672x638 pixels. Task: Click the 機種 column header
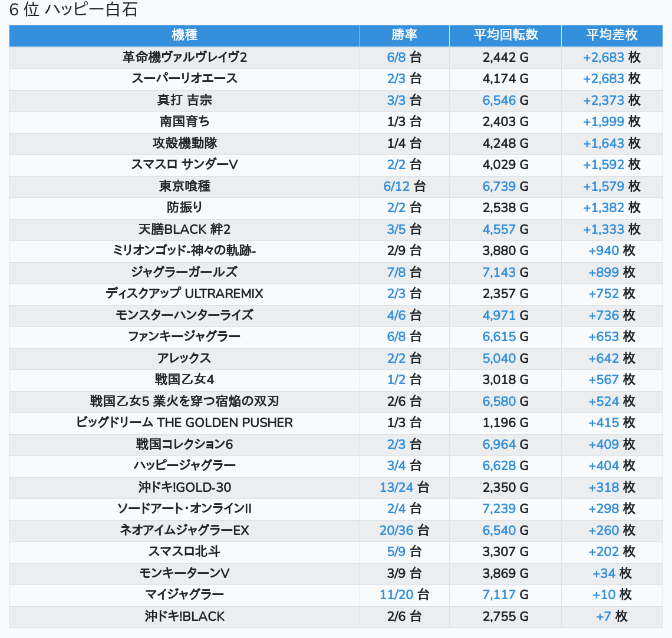coord(185,35)
